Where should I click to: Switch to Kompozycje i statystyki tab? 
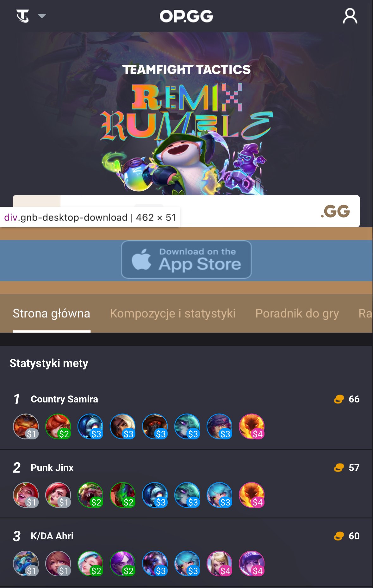(x=173, y=313)
